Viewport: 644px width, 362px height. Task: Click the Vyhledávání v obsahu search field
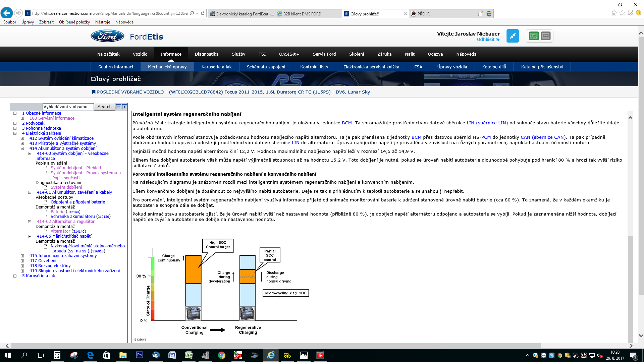click(x=68, y=107)
